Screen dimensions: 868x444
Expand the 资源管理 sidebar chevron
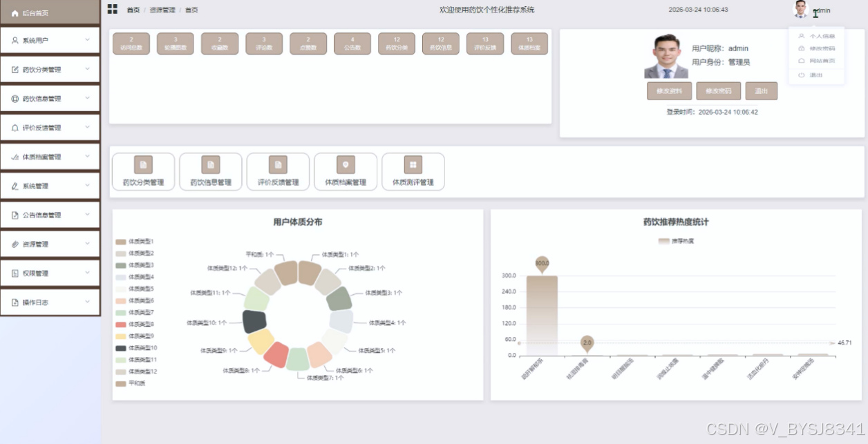pos(87,243)
